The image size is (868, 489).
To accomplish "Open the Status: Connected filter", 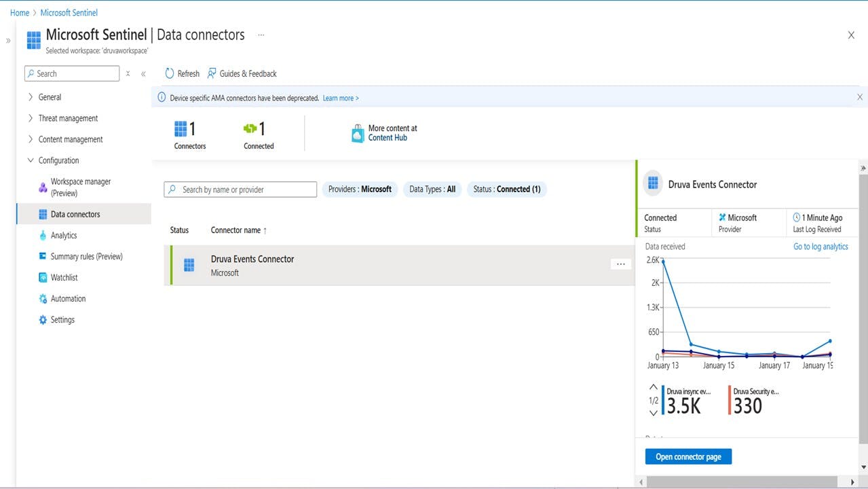I will click(x=507, y=189).
